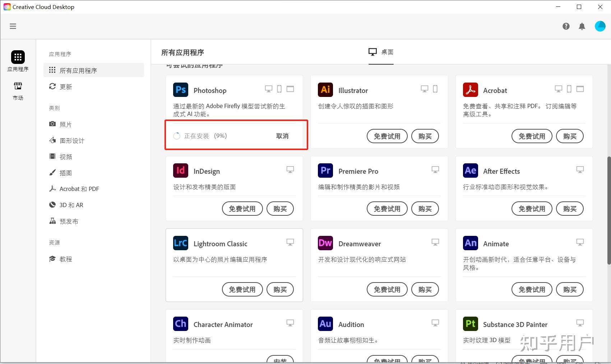Viewport: 611px width, 364px height.
Task: Click the Dreamweaver Dw icon
Action: click(x=325, y=243)
